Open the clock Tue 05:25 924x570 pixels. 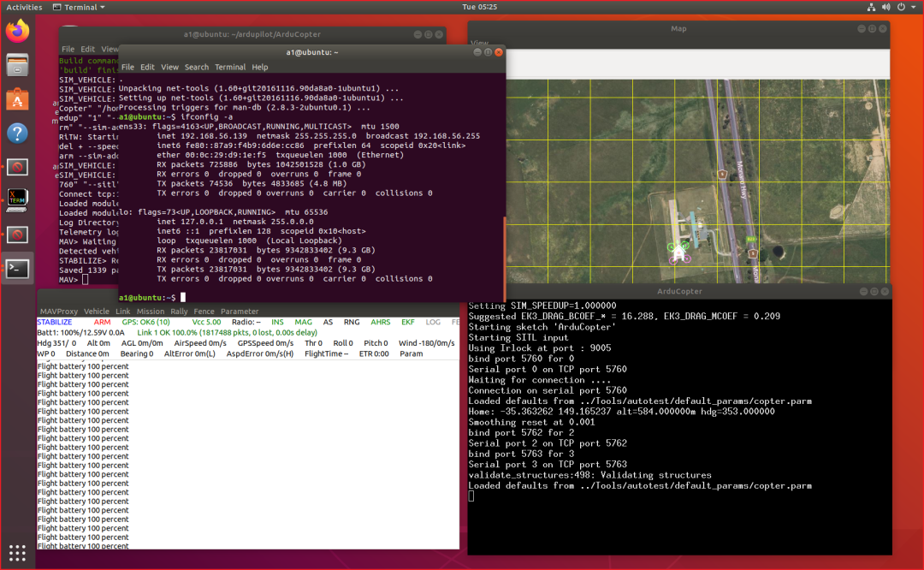[x=480, y=7]
